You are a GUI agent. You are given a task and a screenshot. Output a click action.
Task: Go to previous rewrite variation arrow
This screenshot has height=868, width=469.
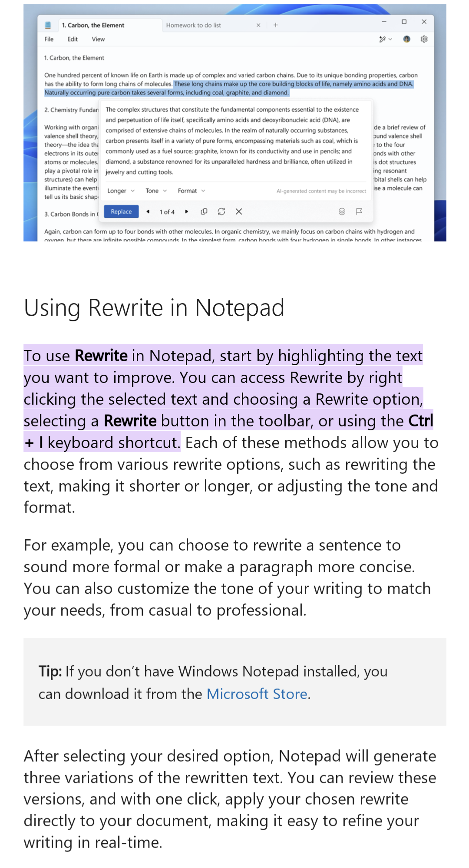(148, 211)
